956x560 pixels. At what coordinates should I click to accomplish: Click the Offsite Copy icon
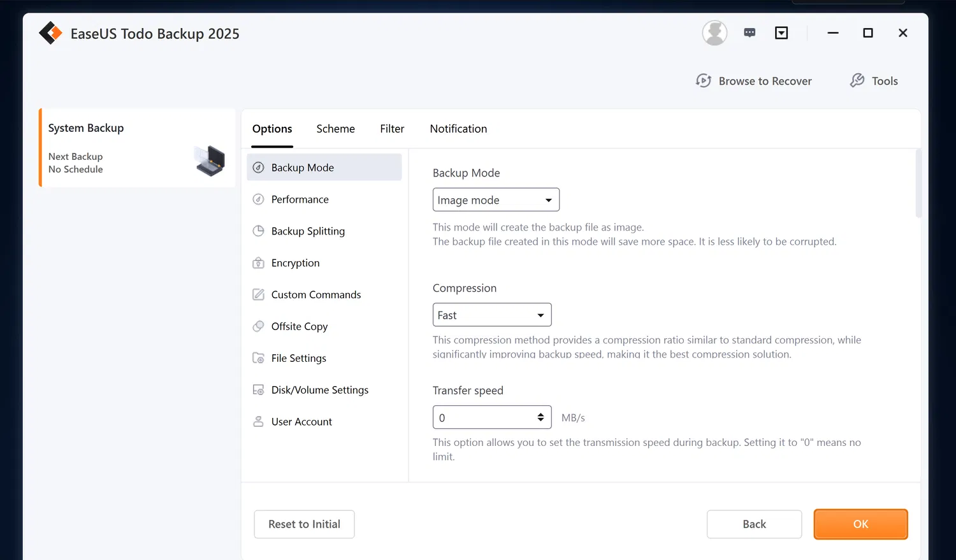point(258,326)
